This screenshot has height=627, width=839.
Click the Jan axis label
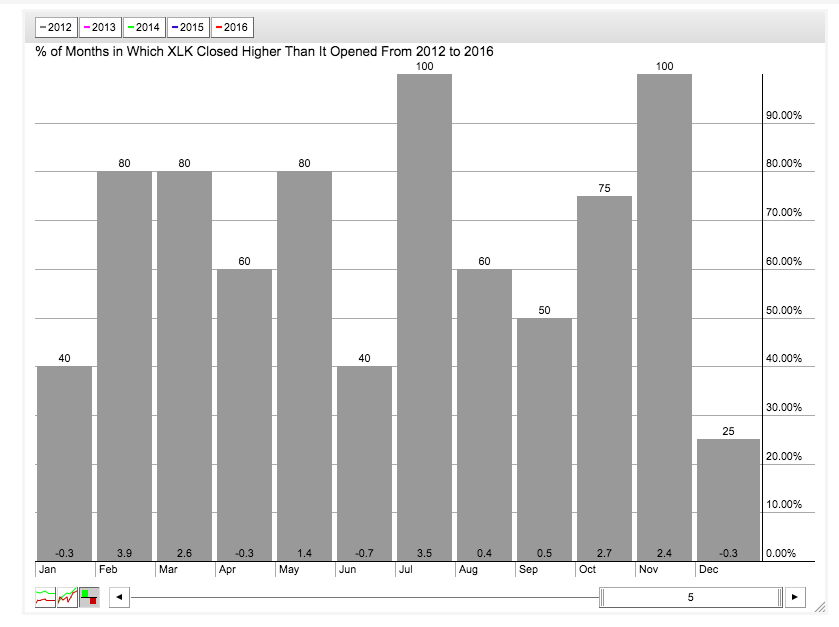coord(47,569)
